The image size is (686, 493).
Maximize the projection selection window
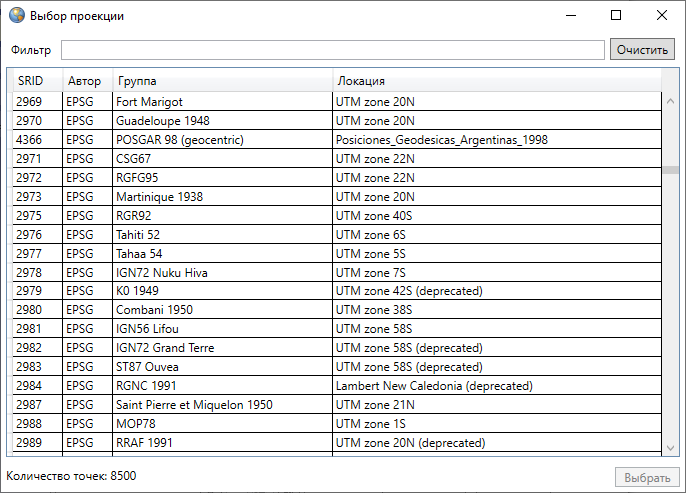[616, 16]
